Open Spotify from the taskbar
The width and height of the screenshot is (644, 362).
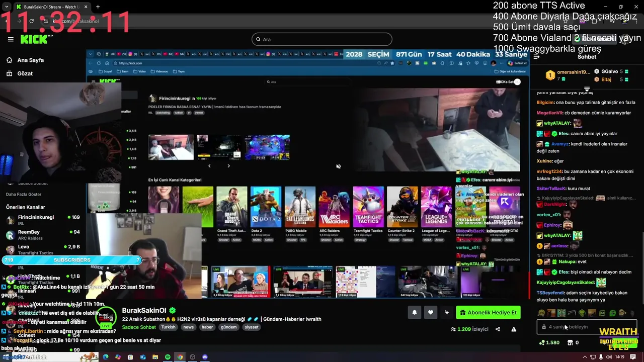tap(168, 357)
